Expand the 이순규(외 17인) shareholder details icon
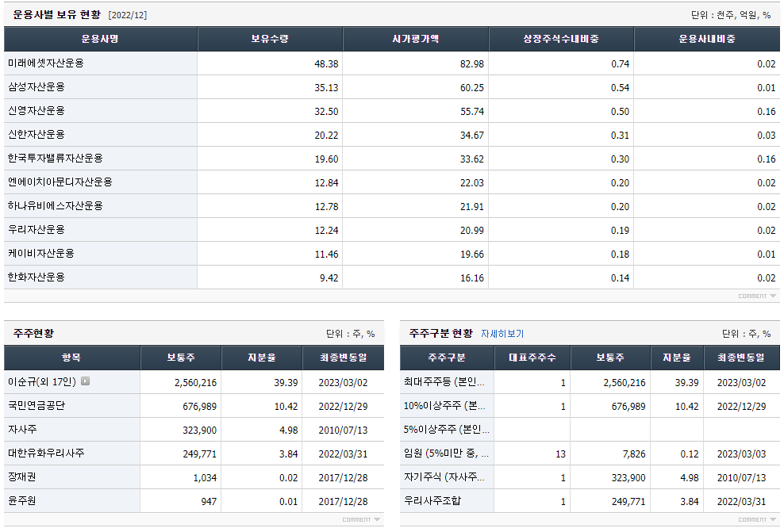Viewport: 784px width, 532px height. (86, 381)
